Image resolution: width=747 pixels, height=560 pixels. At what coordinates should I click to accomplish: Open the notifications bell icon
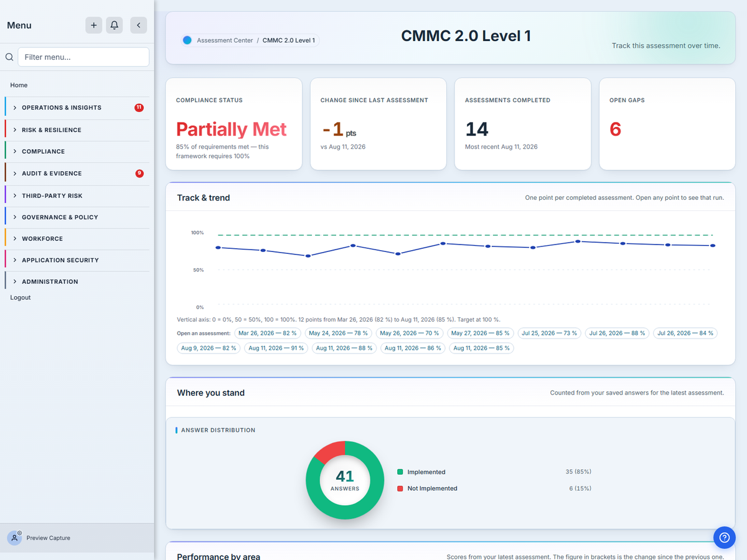[115, 25]
